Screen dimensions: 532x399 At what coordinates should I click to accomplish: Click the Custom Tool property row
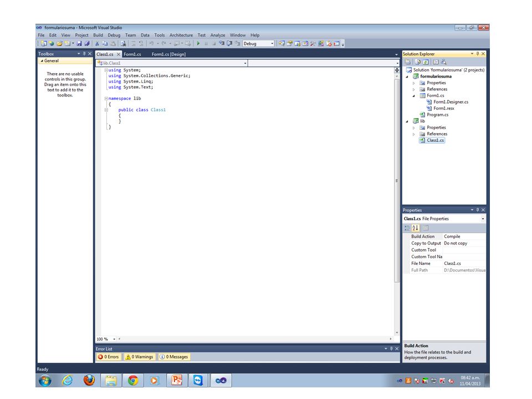(x=444, y=250)
